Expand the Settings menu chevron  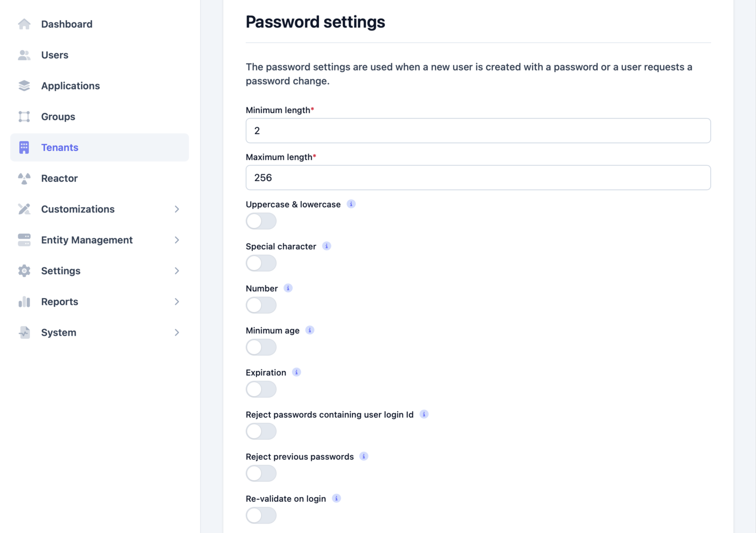(x=177, y=270)
